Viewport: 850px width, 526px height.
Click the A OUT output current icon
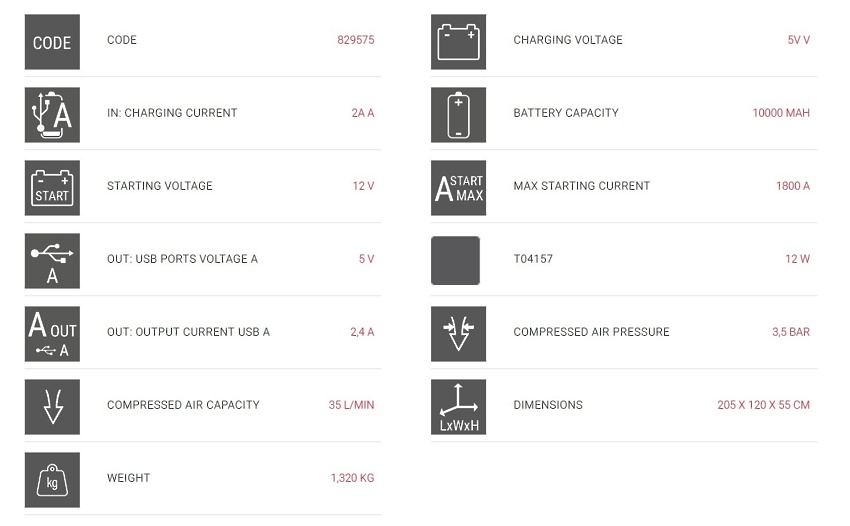click(52, 334)
